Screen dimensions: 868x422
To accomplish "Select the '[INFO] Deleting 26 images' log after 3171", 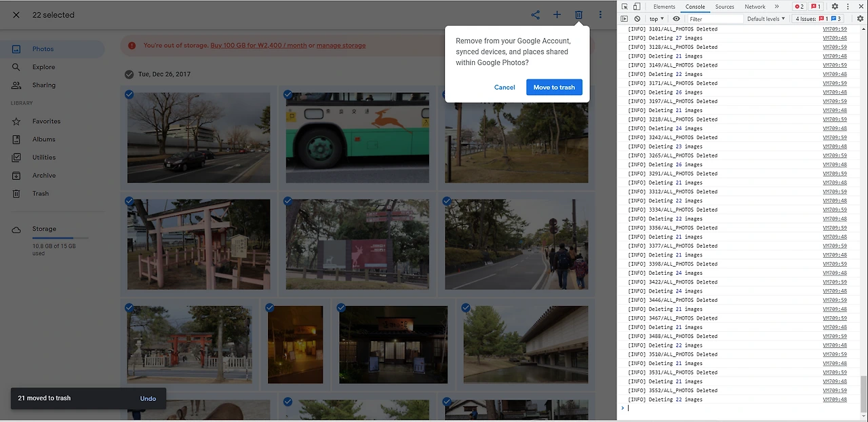I will pos(665,92).
